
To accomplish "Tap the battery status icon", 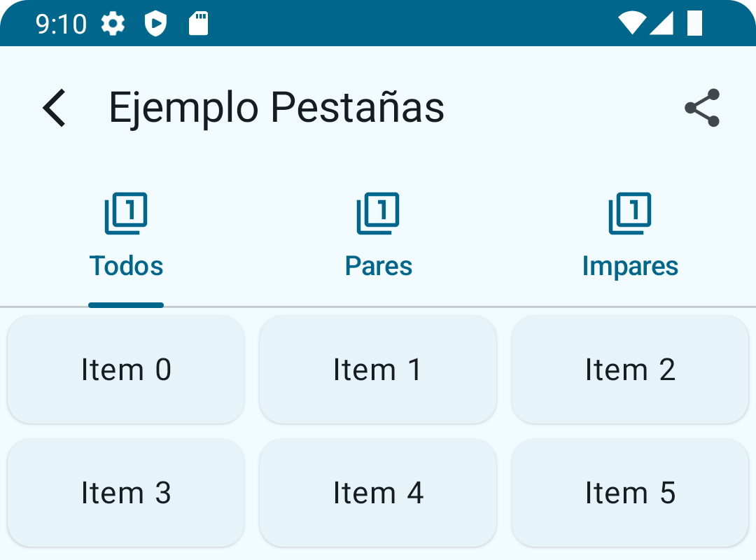I will tap(694, 23).
